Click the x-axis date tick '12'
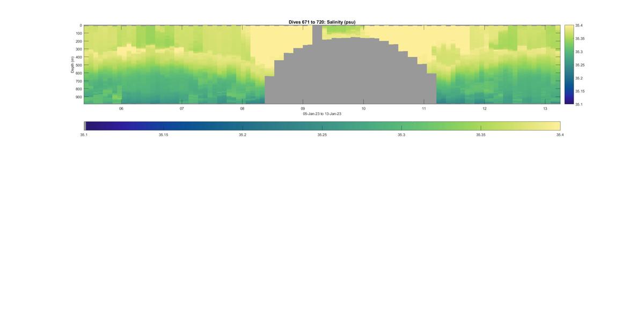This screenshot has height=334, width=644. (x=485, y=108)
